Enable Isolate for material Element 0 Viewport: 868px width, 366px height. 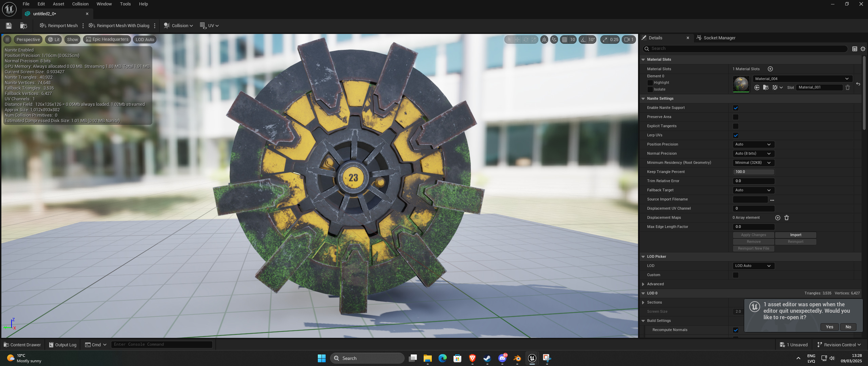pyautogui.click(x=650, y=90)
